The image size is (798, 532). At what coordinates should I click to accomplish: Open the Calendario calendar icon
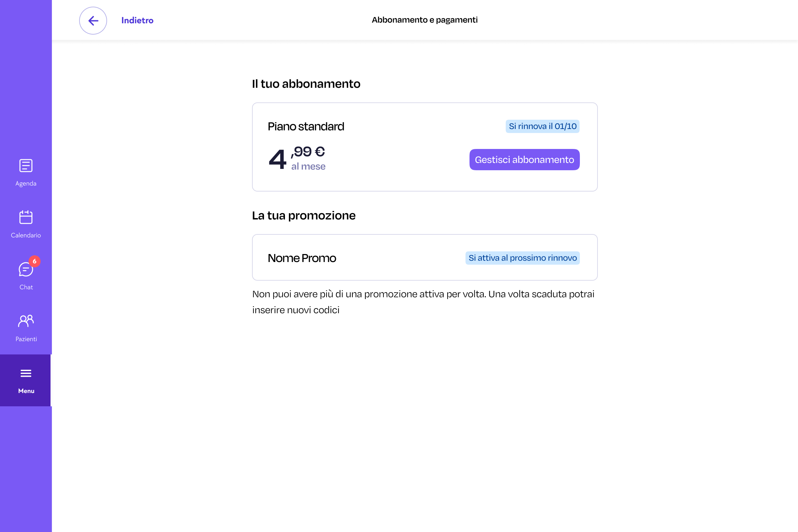coord(26,217)
